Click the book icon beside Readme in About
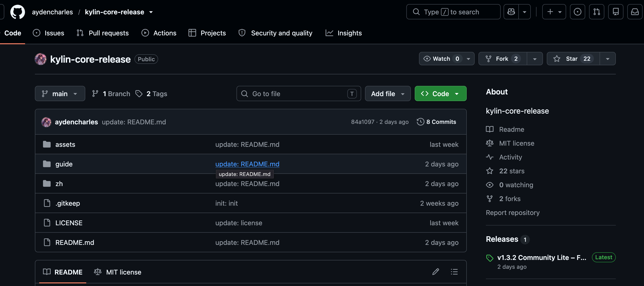The height and width of the screenshot is (286, 644). pyautogui.click(x=489, y=129)
